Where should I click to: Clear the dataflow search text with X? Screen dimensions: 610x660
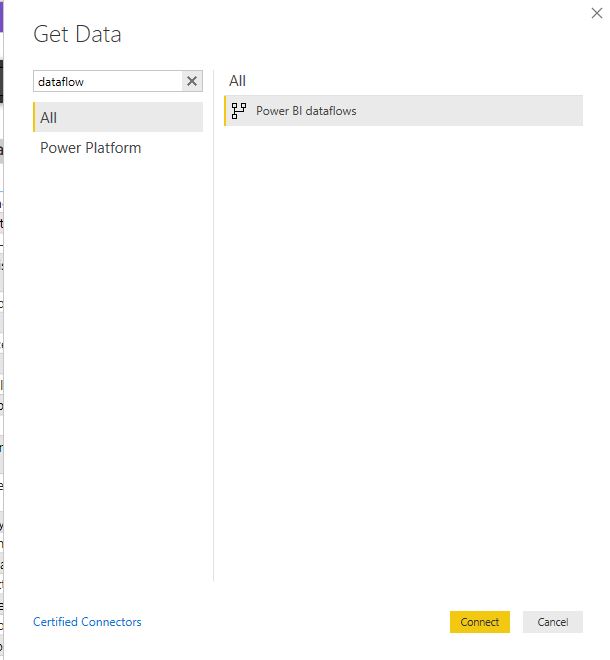coord(192,81)
